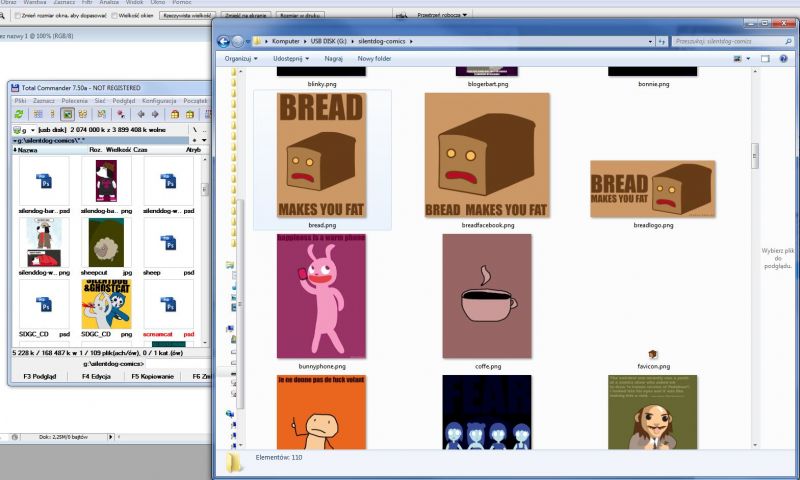
Task: Click Explorer file list vertical scrollbar thumb
Action: click(755, 156)
